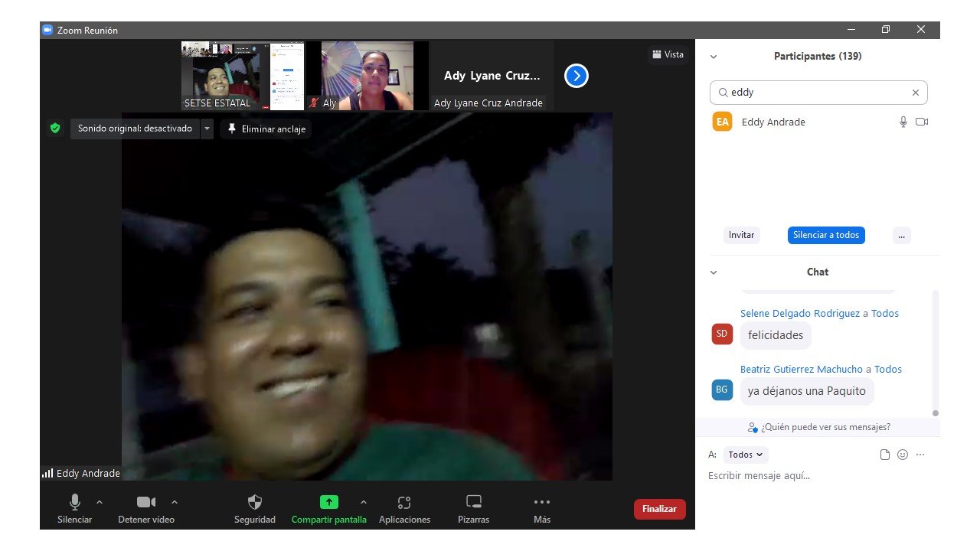Click the Zoom logo in title bar
This screenshot has width=980, height=551.
tap(47, 30)
